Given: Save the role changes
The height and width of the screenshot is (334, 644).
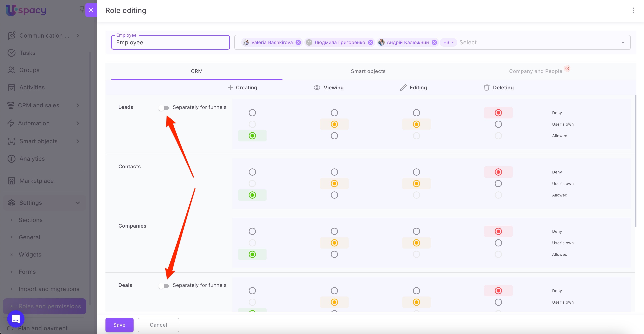Looking at the screenshot, I should pos(119,325).
